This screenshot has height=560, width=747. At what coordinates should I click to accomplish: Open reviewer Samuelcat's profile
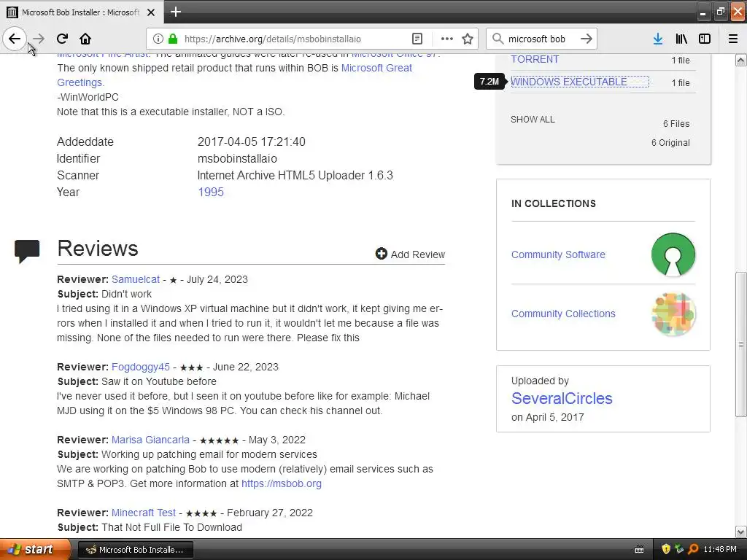pyautogui.click(x=136, y=279)
